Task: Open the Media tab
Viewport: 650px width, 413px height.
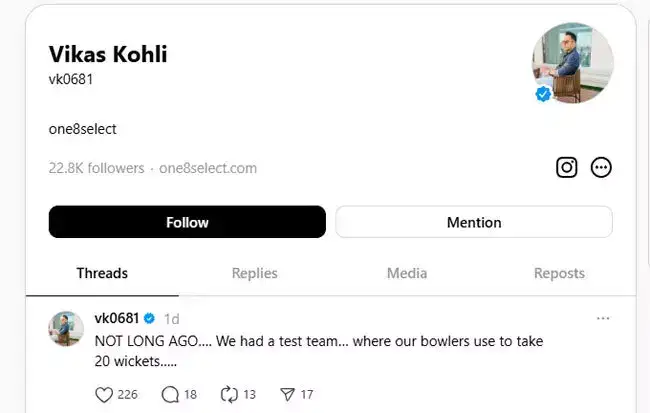Action: pyautogui.click(x=407, y=273)
